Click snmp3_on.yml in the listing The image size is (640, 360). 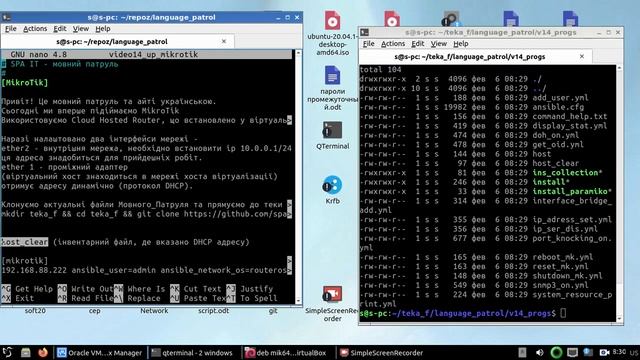[x=560, y=285]
